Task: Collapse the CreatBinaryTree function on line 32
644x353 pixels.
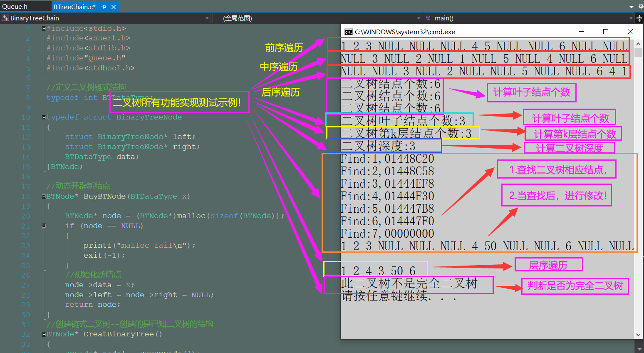Action: pyautogui.click(x=44, y=334)
